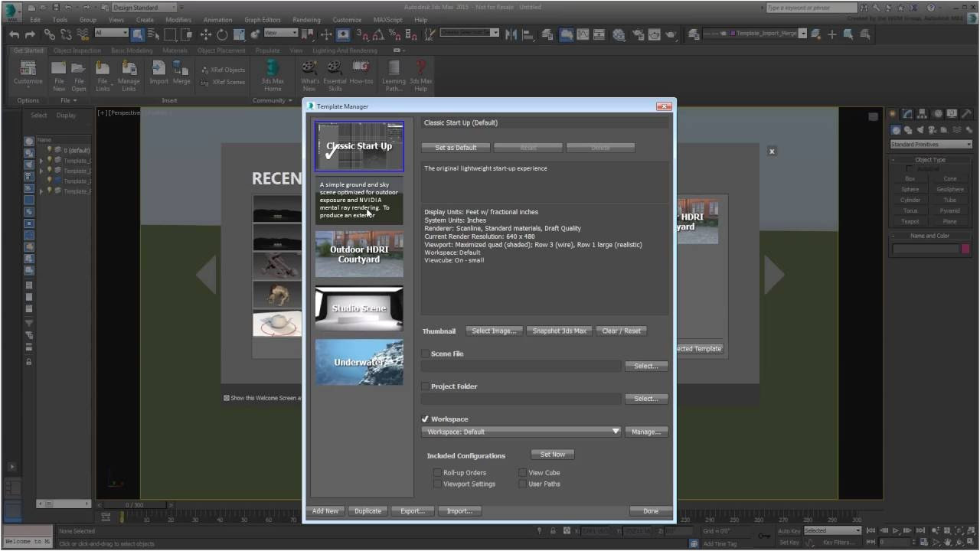This screenshot has width=980, height=551.
Task: Open the Workspace: Default dropdown
Action: coord(521,432)
